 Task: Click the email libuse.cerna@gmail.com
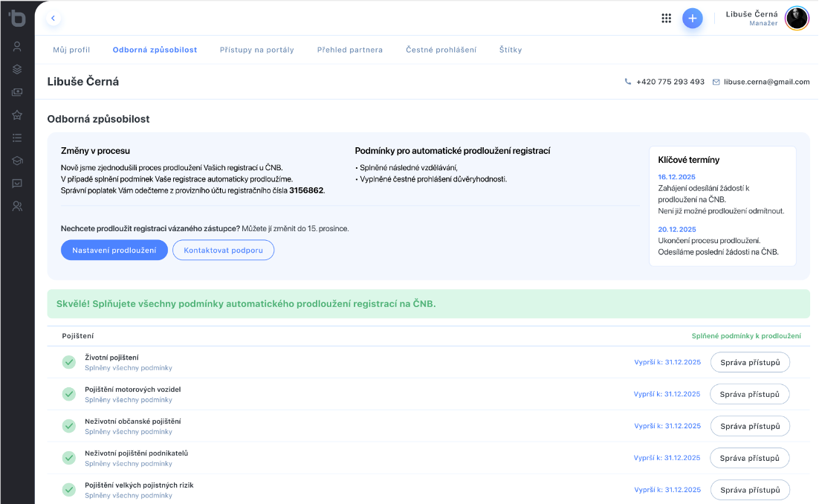(766, 82)
